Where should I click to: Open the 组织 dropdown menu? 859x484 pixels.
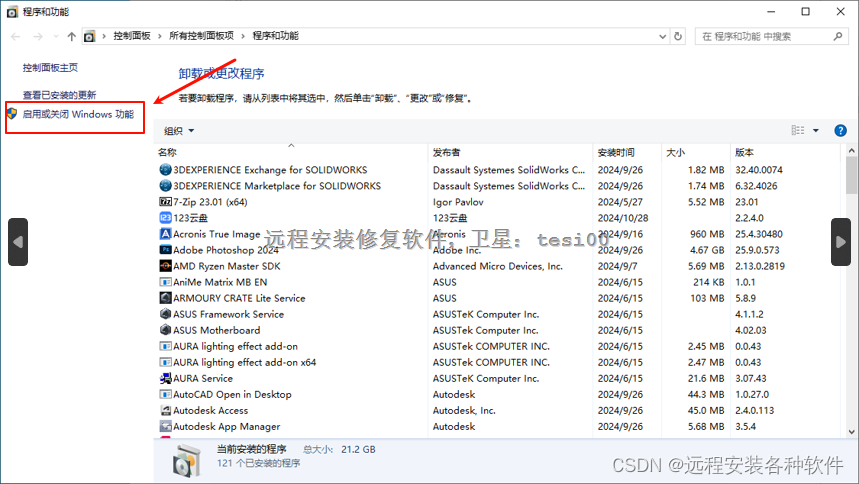(x=179, y=130)
